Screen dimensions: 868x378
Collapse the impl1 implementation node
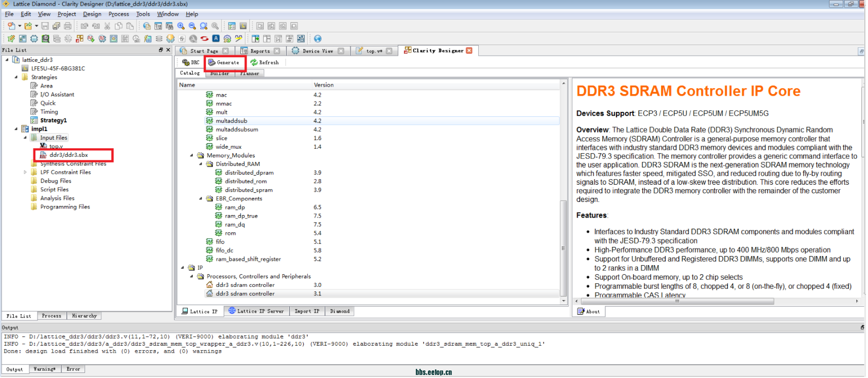(16, 129)
